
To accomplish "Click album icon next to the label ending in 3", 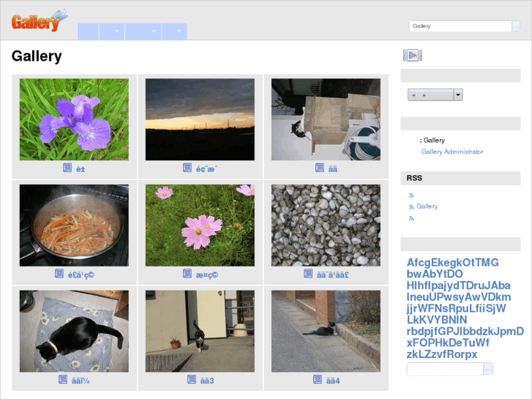I will tap(192, 379).
